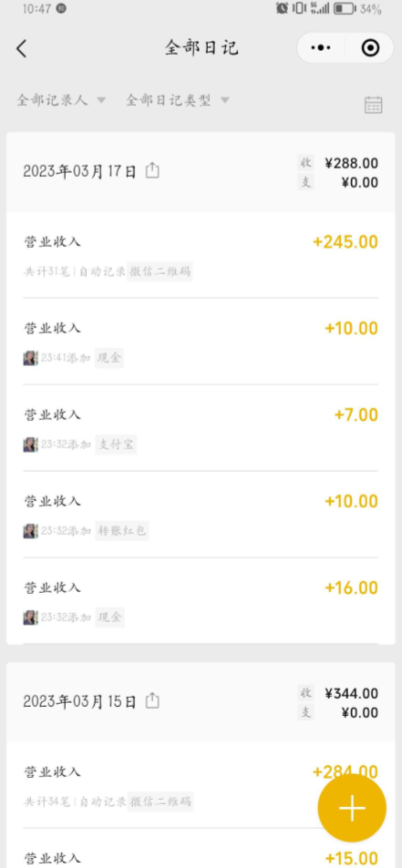Tap the yellow plus add-record button
Viewport: 402px width, 868px height.
pyautogui.click(x=352, y=808)
